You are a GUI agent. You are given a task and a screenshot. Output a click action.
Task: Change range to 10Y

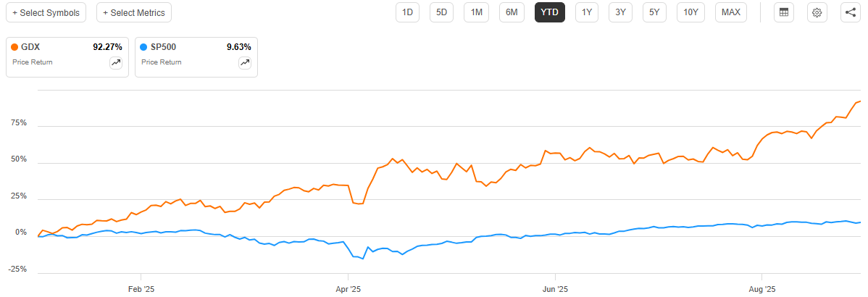(x=691, y=12)
